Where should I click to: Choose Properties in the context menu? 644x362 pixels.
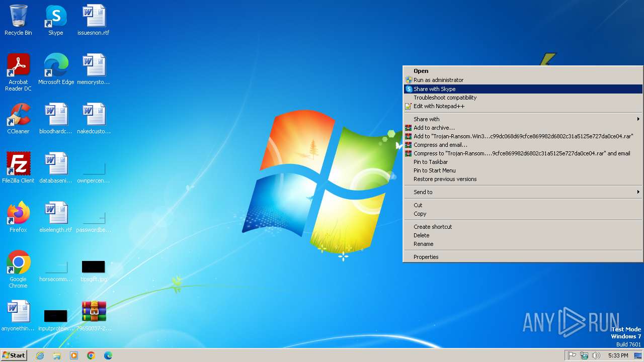tap(523, 257)
